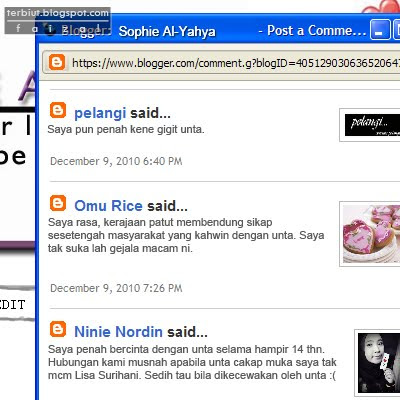The height and width of the screenshot is (400, 400).
Task: Click Omu Rice's heart cookies avatar
Action: coord(371,234)
